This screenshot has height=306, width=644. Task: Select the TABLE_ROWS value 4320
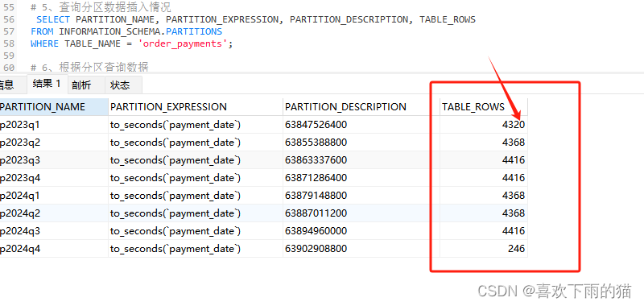point(513,125)
